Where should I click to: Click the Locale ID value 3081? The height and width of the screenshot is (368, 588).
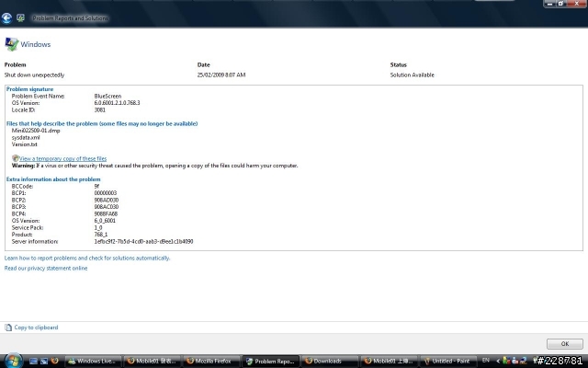pyautogui.click(x=100, y=110)
